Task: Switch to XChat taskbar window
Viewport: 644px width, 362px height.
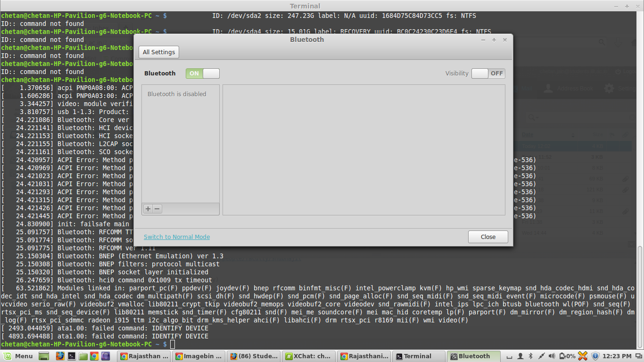Action: coord(309,356)
